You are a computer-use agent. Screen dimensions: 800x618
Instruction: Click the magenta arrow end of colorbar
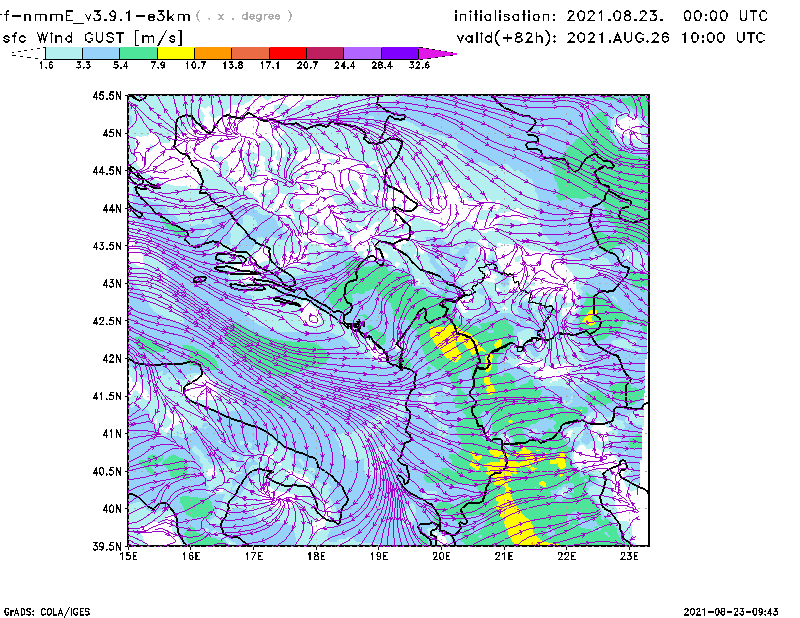(437, 53)
